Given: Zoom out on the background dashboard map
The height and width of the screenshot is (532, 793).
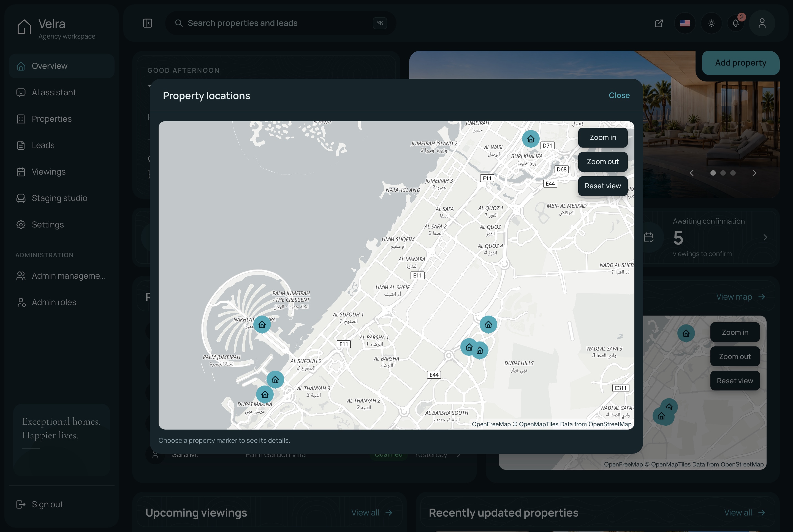Looking at the screenshot, I should point(735,356).
